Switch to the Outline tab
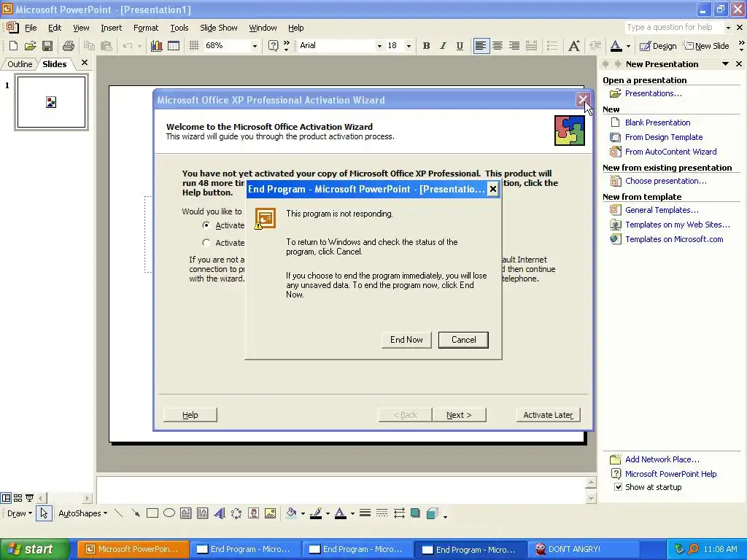 coord(20,64)
